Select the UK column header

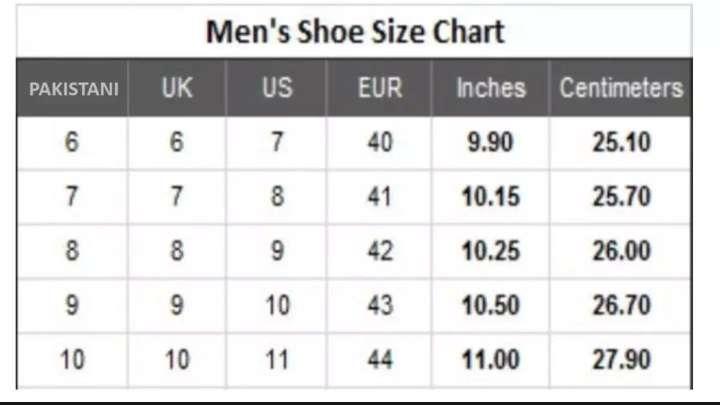pos(177,88)
